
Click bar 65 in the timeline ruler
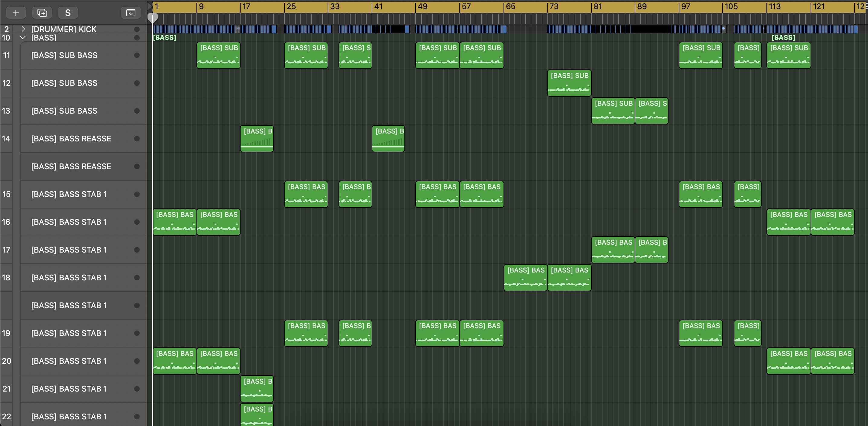(510, 6)
